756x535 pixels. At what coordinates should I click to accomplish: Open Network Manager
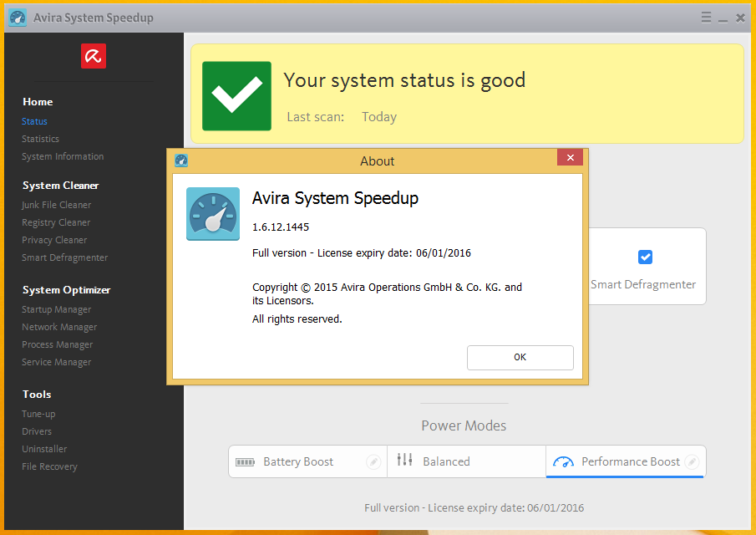pos(59,328)
